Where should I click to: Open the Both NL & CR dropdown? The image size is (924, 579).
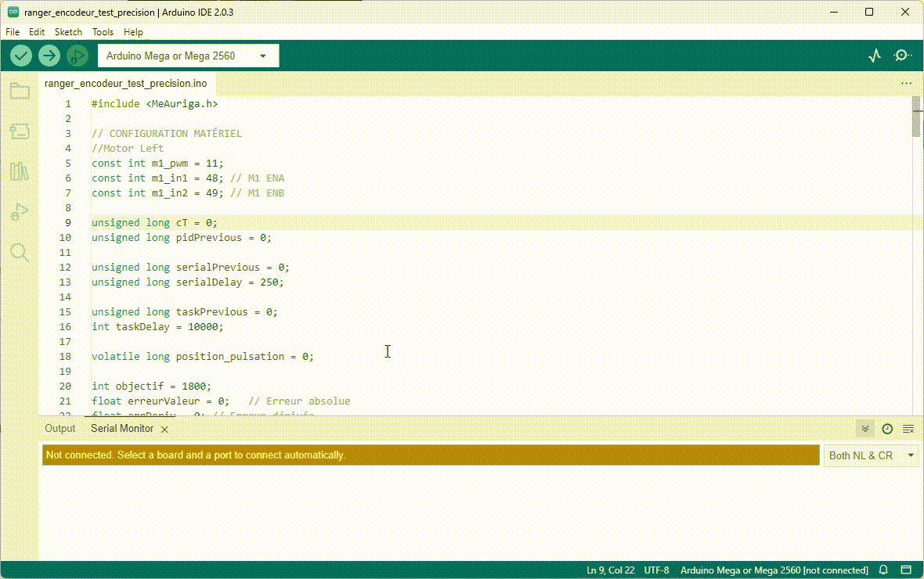(871, 455)
